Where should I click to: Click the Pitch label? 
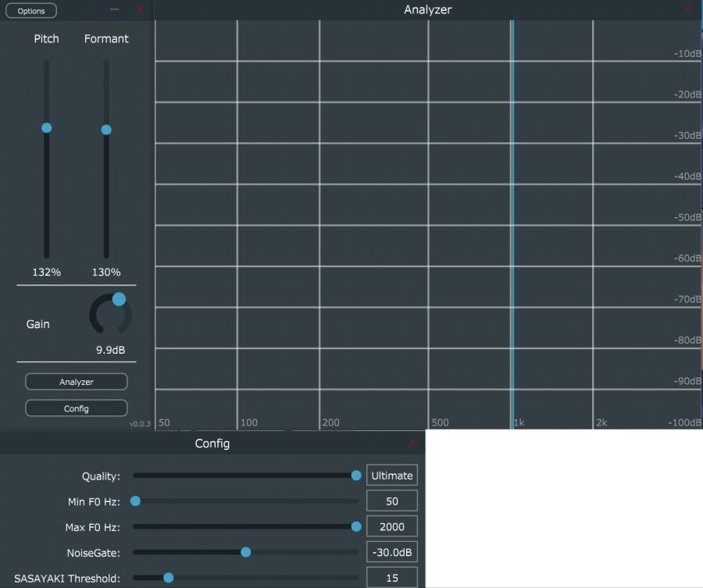[47, 39]
